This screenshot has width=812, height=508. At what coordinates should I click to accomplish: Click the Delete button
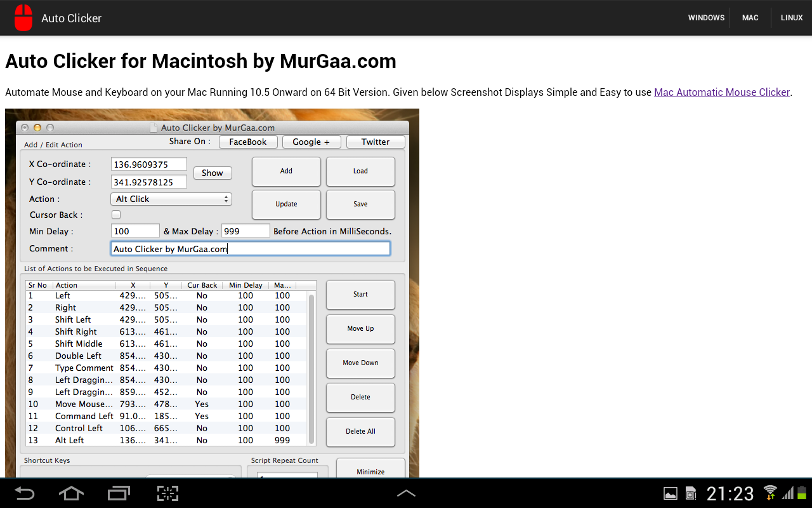coord(360,398)
